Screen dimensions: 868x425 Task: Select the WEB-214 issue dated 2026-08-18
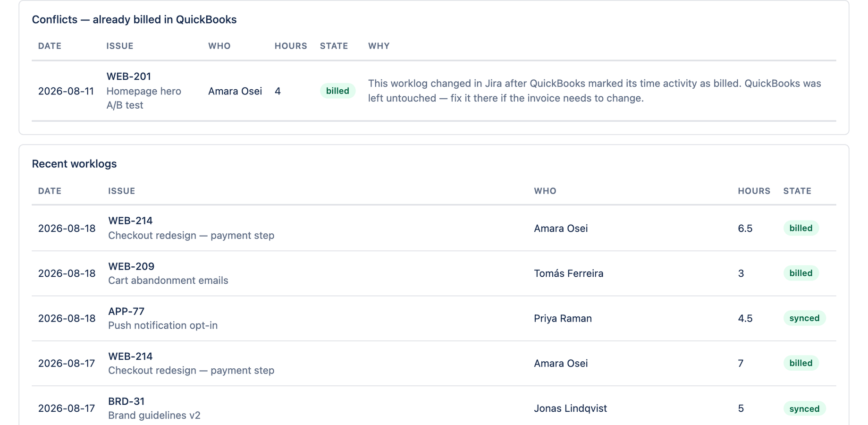pos(130,221)
